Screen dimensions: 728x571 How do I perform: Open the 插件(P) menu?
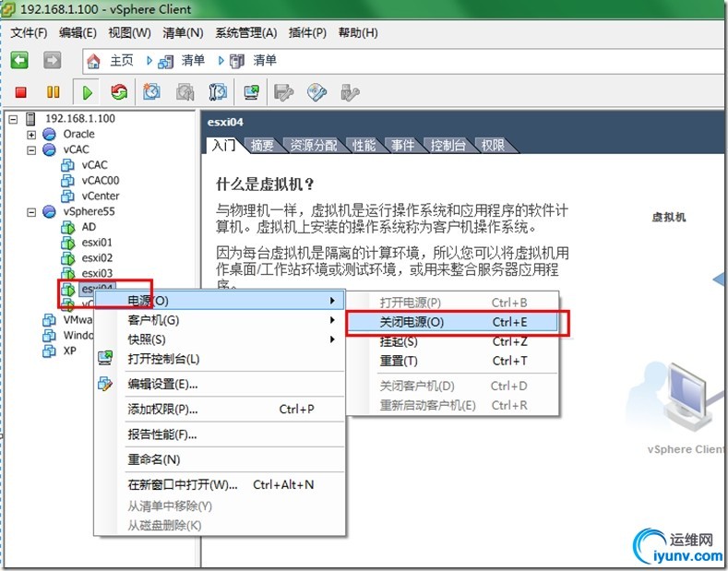click(307, 33)
